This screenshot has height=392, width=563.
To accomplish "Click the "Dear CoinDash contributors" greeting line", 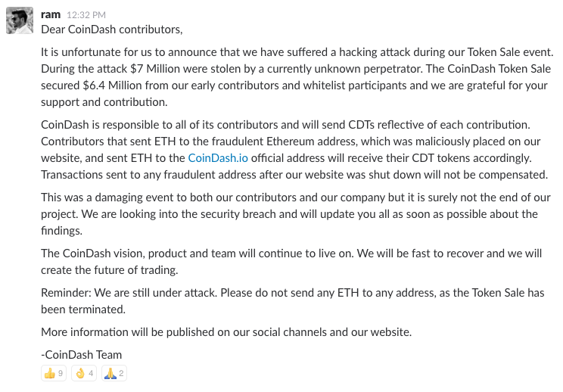I will 112,30.
